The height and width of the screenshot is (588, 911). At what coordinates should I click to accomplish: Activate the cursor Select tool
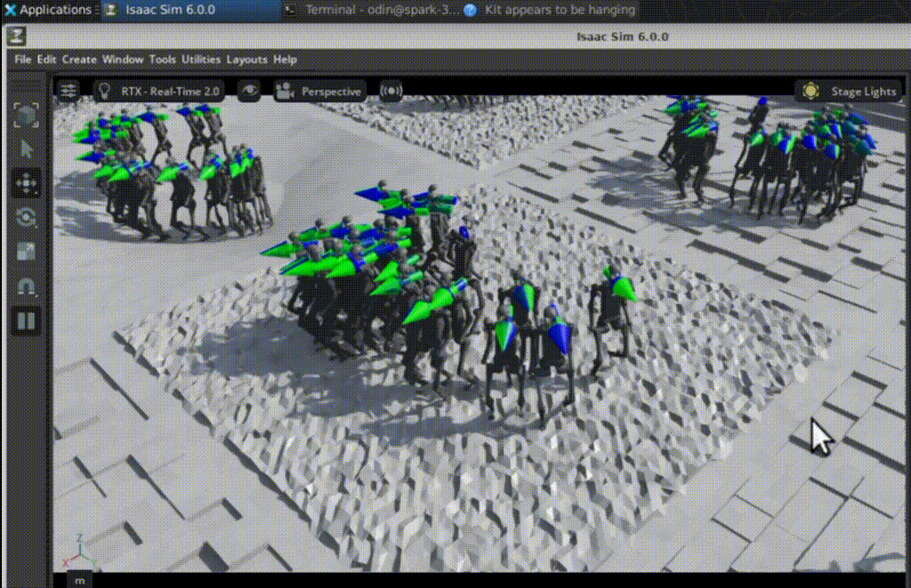(x=26, y=149)
